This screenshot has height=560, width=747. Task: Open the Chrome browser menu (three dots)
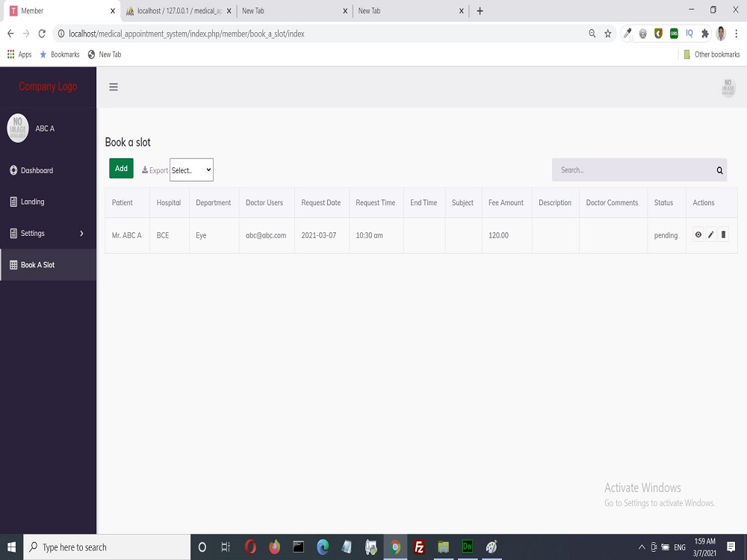click(737, 33)
